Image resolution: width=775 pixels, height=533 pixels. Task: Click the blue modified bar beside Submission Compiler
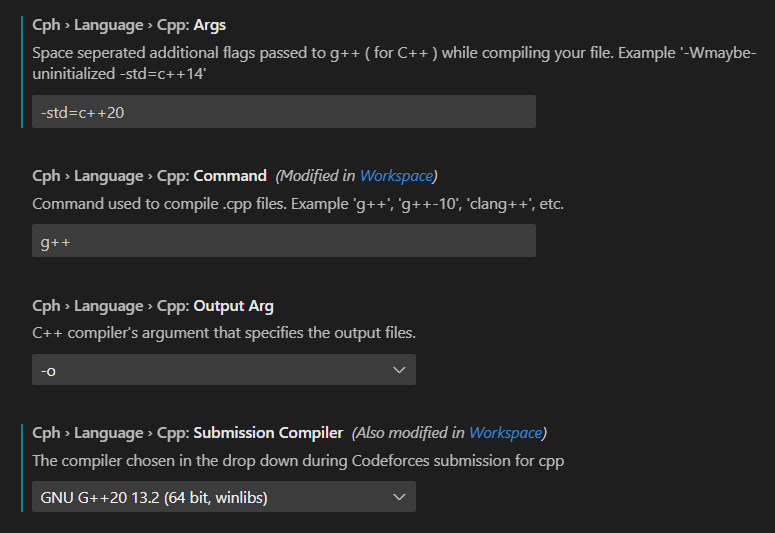[21, 467]
